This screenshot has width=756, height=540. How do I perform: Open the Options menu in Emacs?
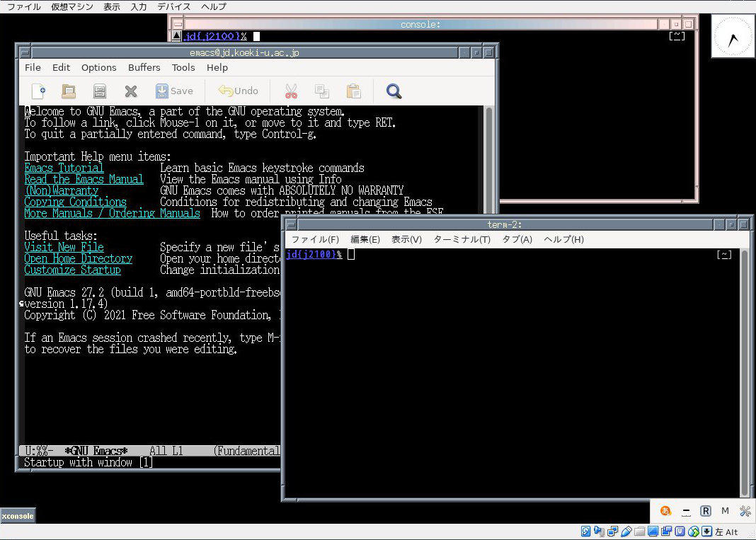98,68
